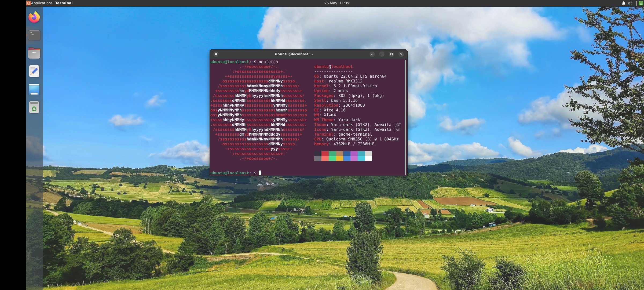Screen dimensions: 644x290
Task: Open the terminal window menu via the circle icon
Action: click(x=216, y=54)
